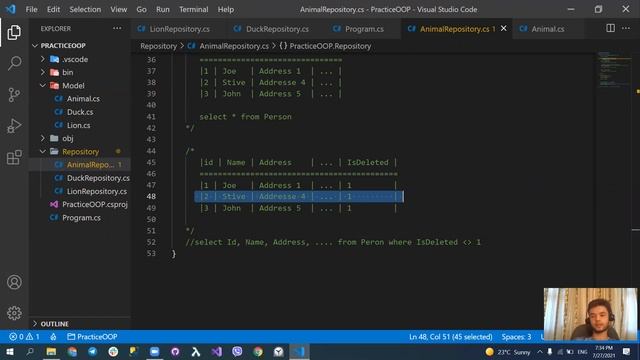The width and height of the screenshot is (640, 360).
Task: Open Zoom from the taskbar
Action: pos(154,351)
